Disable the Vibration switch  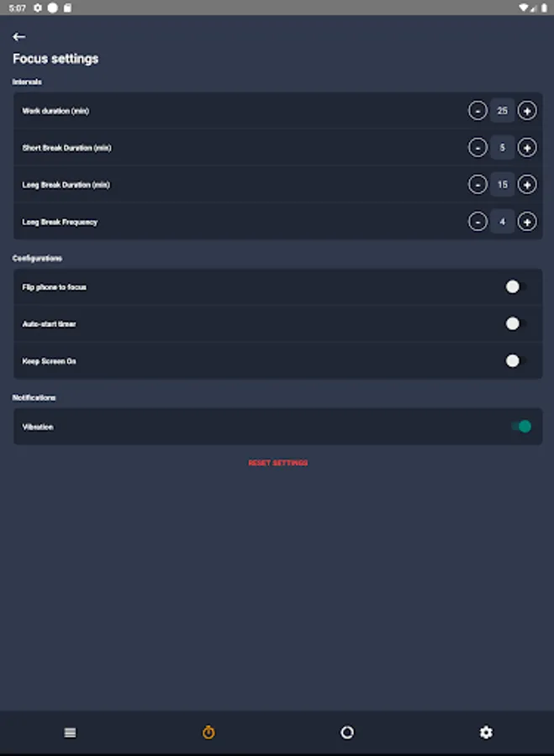521,426
